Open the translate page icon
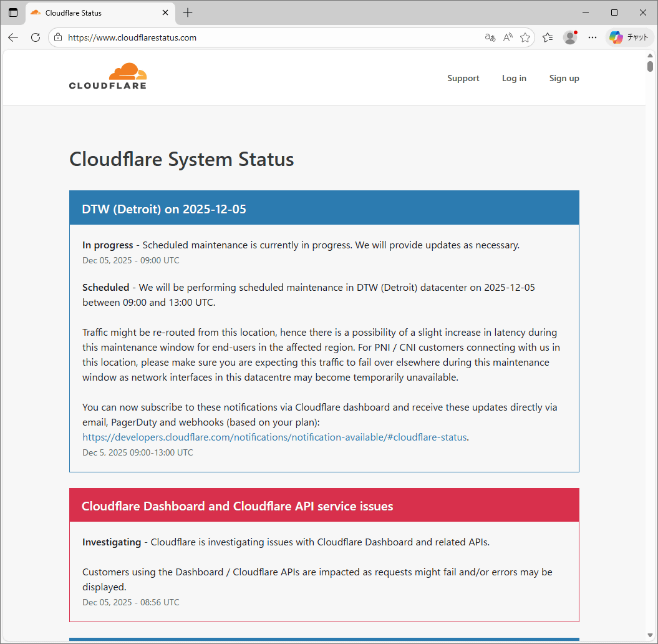This screenshot has height=644, width=658. [x=490, y=37]
